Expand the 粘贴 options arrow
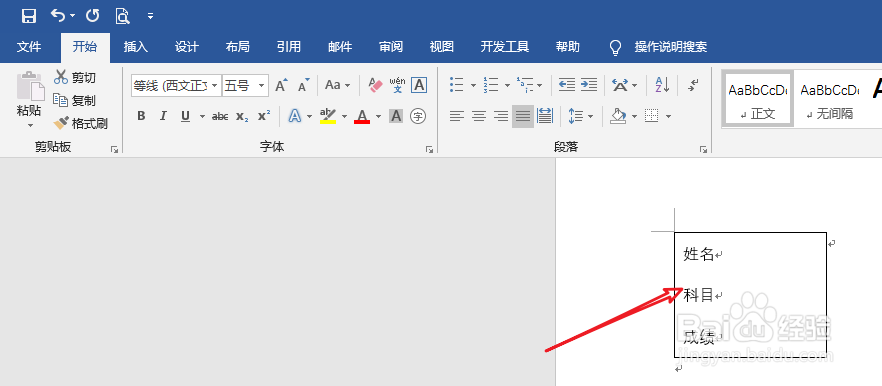The image size is (882, 386). (30, 125)
